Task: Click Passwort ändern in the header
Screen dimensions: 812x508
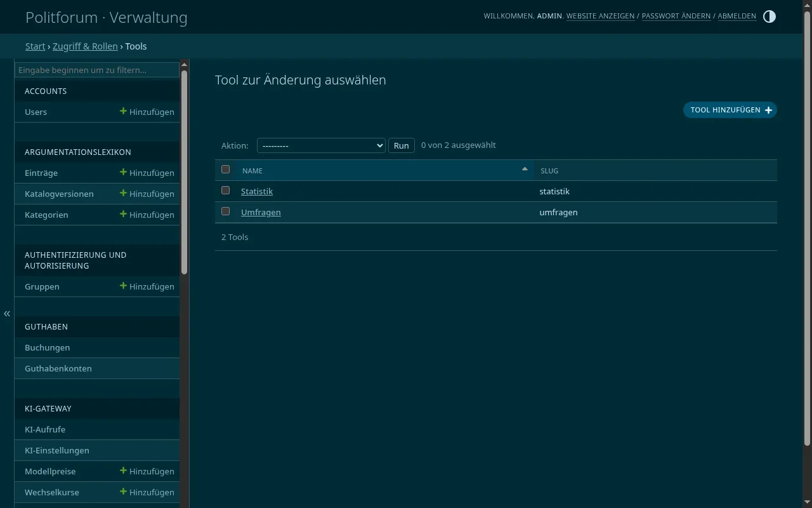Action: (x=676, y=16)
